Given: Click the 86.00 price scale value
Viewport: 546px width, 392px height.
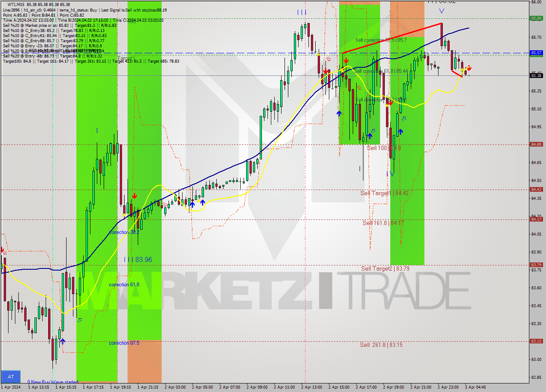Looking at the screenshot, I should (x=536, y=2).
